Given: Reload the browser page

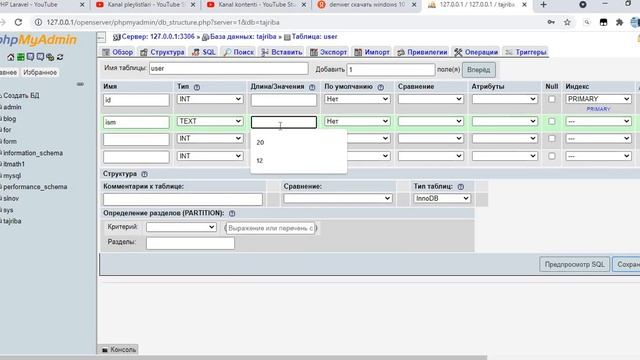Looking at the screenshot, I should pyautogui.click(x=18, y=22).
